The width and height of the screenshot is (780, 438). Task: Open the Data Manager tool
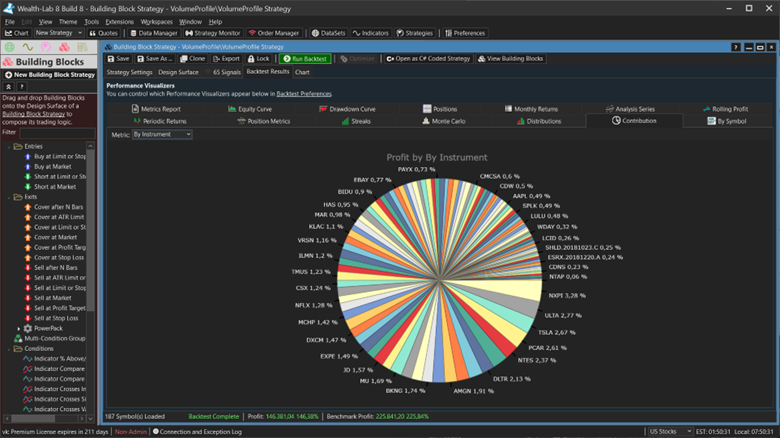point(156,33)
